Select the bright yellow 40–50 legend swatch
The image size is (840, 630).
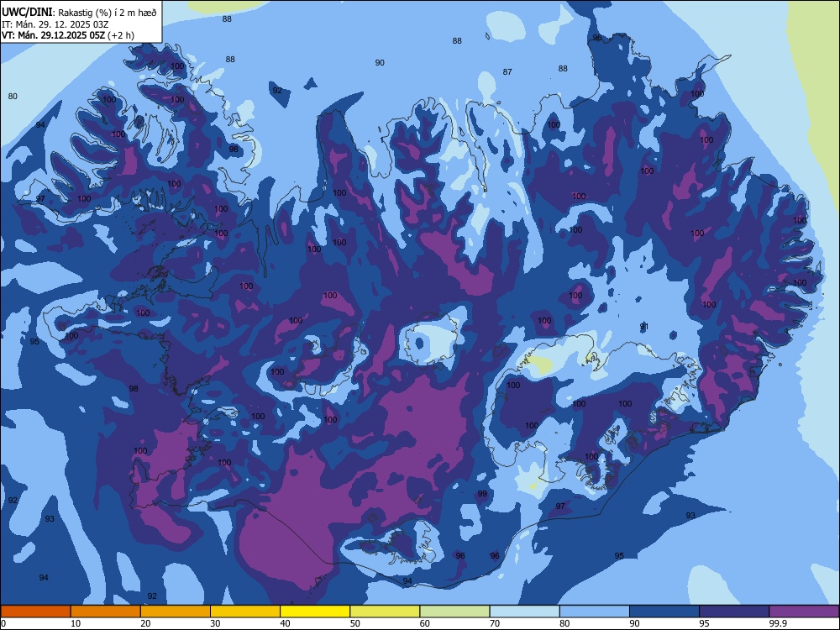pos(315,612)
